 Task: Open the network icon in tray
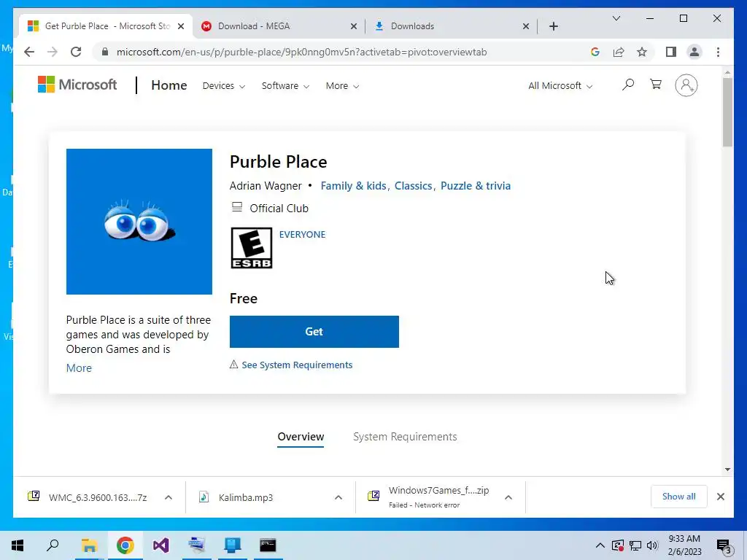pyautogui.click(x=635, y=545)
